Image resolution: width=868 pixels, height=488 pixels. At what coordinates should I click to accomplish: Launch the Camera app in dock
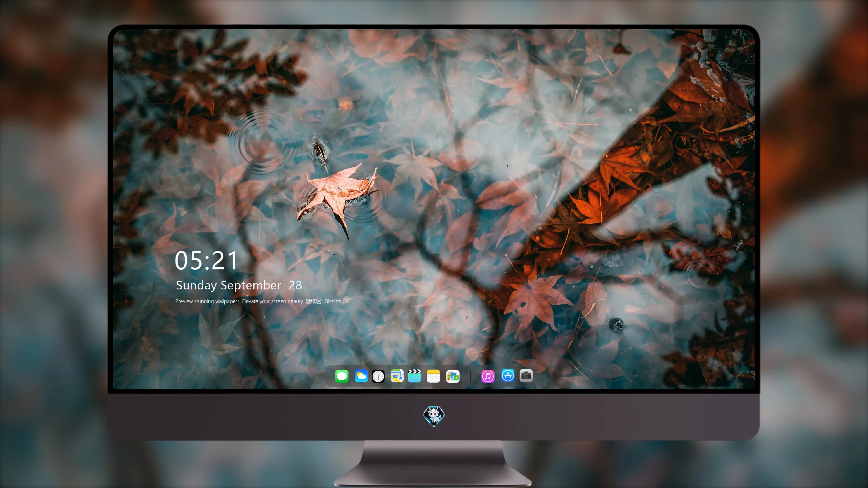click(526, 375)
